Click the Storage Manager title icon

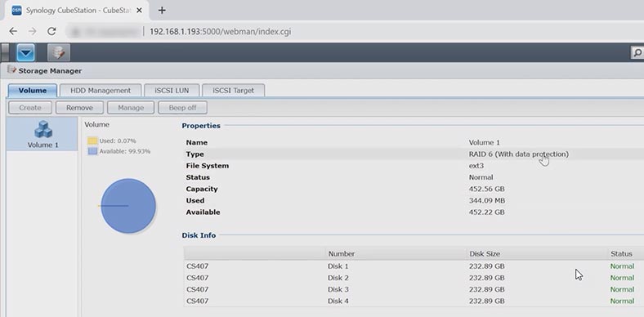pyautogui.click(x=12, y=70)
